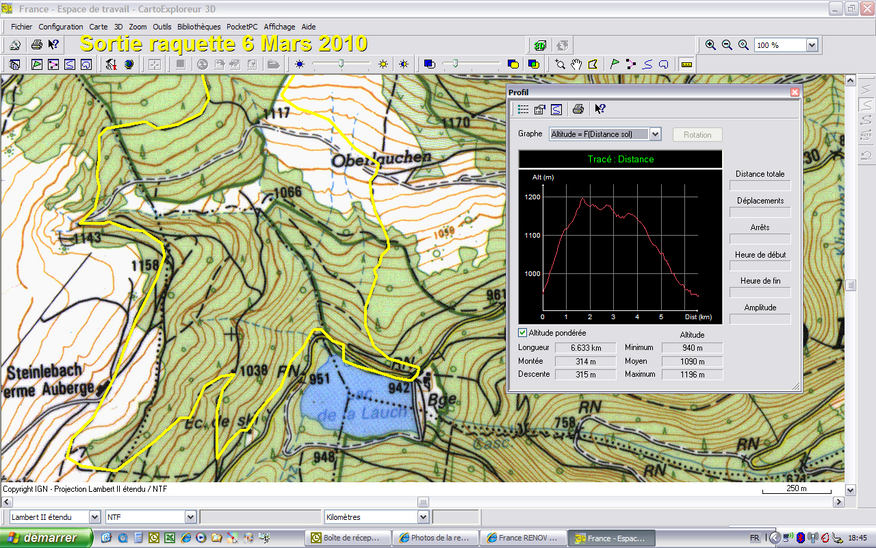Image resolution: width=876 pixels, height=548 pixels.
Task: Open the Bibliothèques menu
Action: click(x=199, y=26)
